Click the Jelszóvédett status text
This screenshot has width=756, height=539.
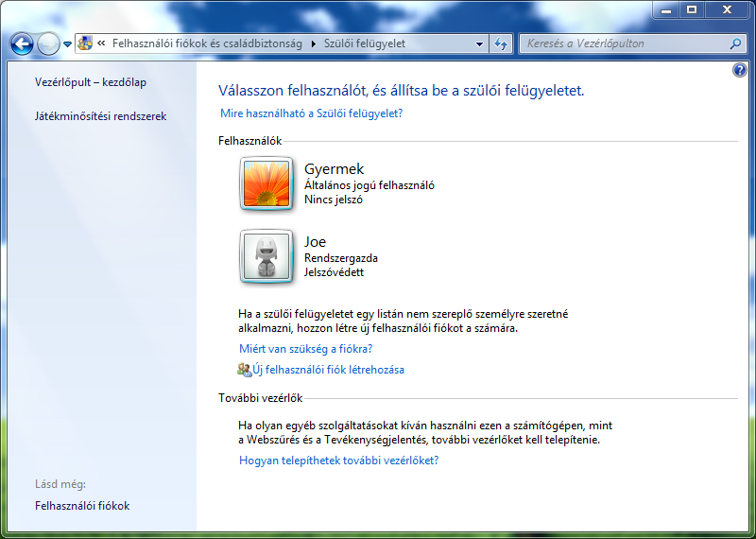point(335,272)
